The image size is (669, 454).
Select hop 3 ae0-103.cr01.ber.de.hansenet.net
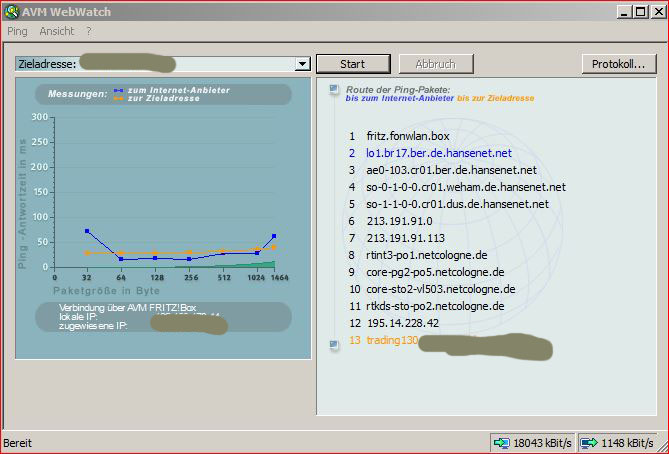[x=442, y=170]
